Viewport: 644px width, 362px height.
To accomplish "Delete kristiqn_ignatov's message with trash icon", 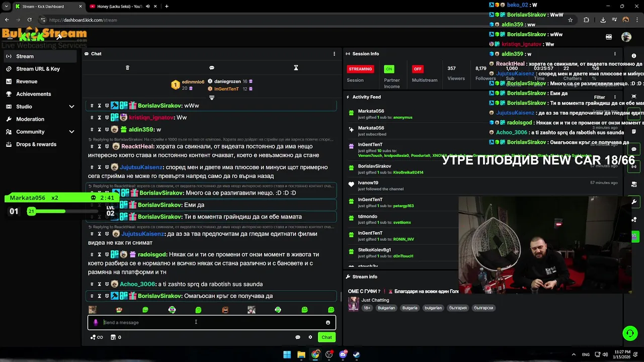I will (92, 118).
